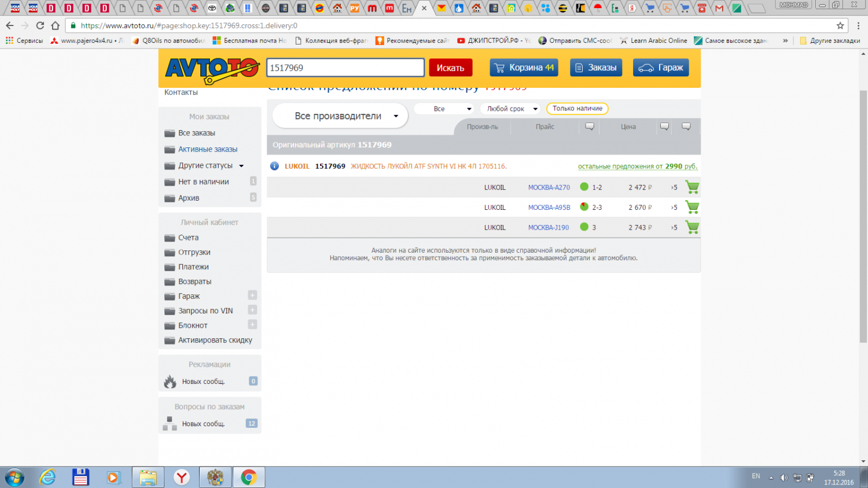Open the file explorer taskbar icon
The width and height of the screenshot is (868, 488).
[148, 478]
